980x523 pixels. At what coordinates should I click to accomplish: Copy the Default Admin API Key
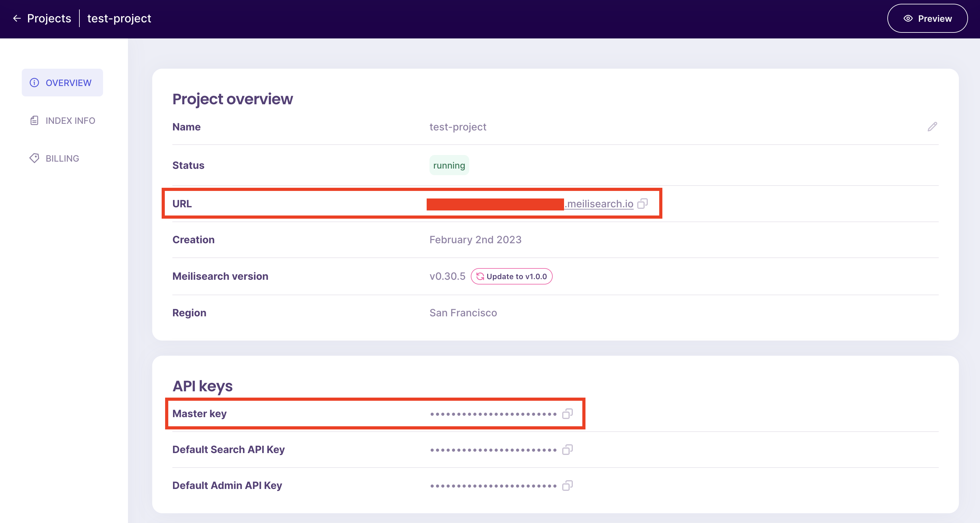pos(567,486)
